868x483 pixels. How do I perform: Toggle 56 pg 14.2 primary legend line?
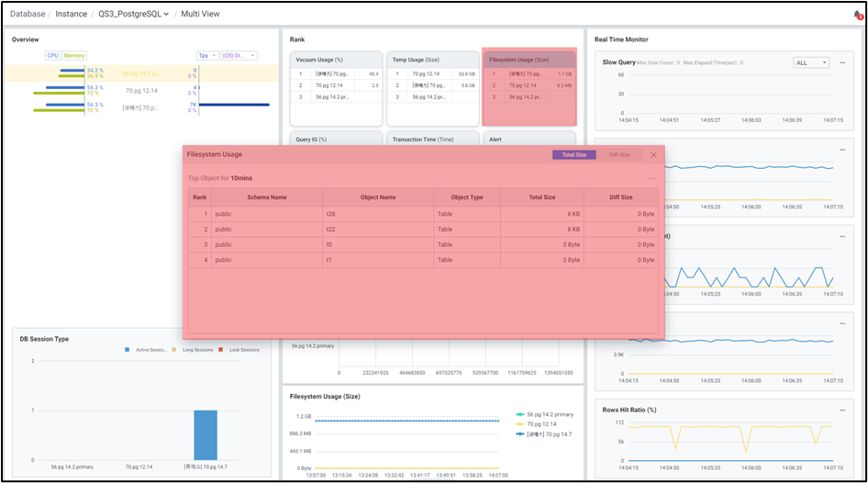(x=519, y=414)
